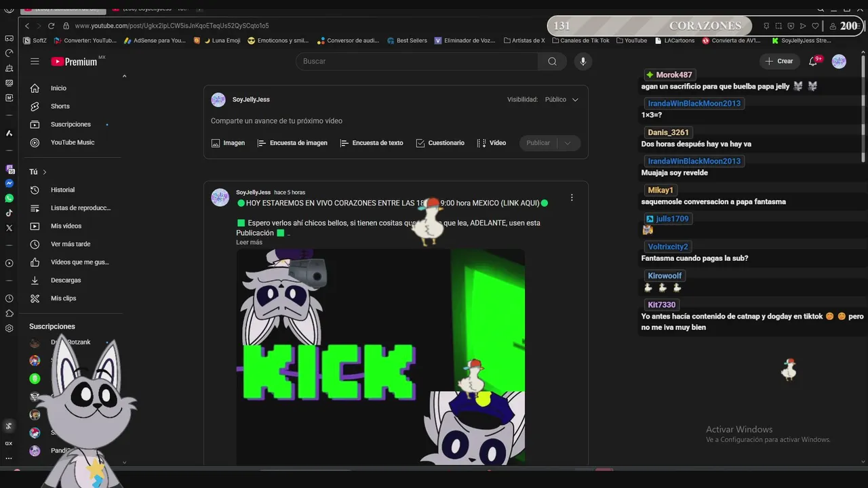Open Opera sidebar settings gear

click(x=9, y=328)
